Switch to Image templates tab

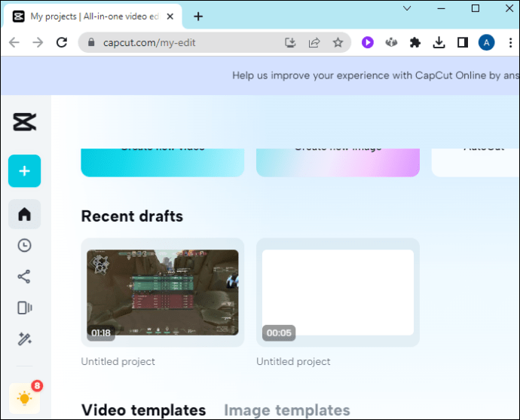pos(287,410)
